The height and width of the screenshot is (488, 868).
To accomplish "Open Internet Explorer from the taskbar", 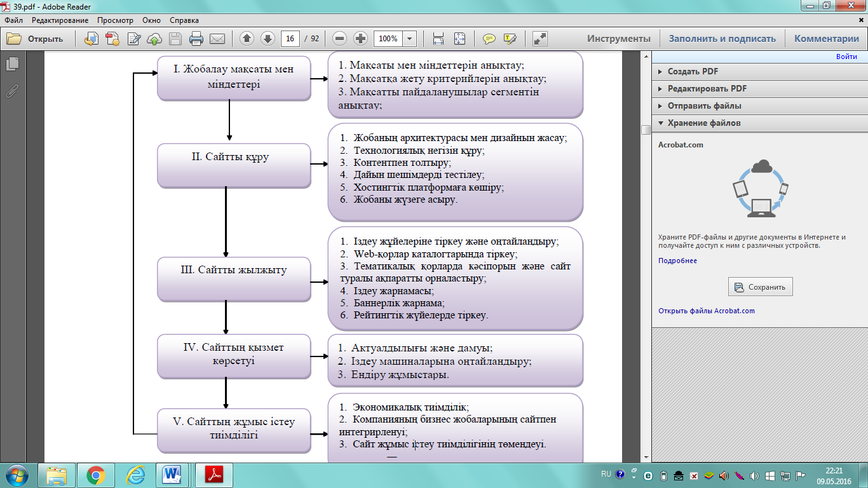I will pos(135,475).
